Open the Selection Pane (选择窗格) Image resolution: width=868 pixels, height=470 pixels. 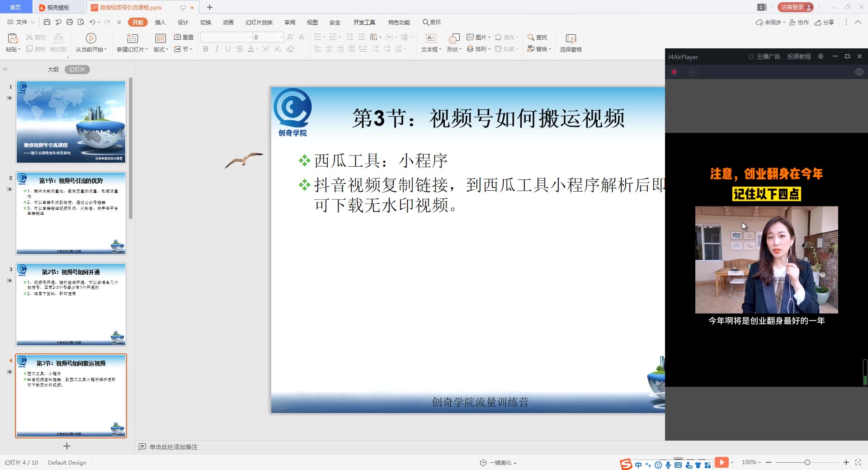point(571,42)
